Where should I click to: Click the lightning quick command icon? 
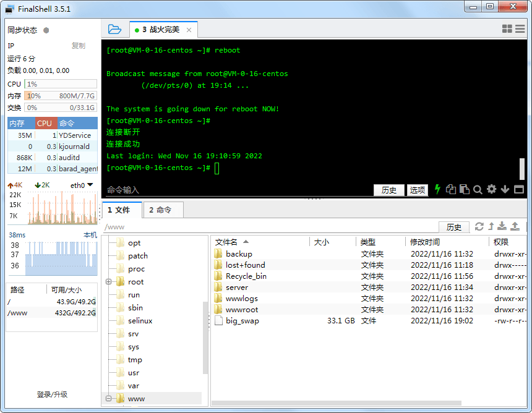(x=437, y=189)
